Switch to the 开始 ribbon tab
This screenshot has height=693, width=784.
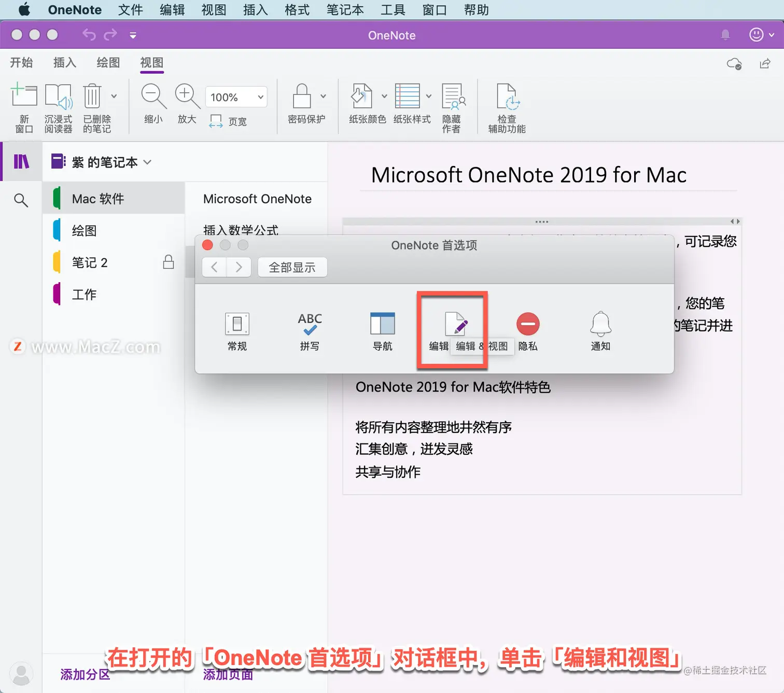[x=21, y=63]
